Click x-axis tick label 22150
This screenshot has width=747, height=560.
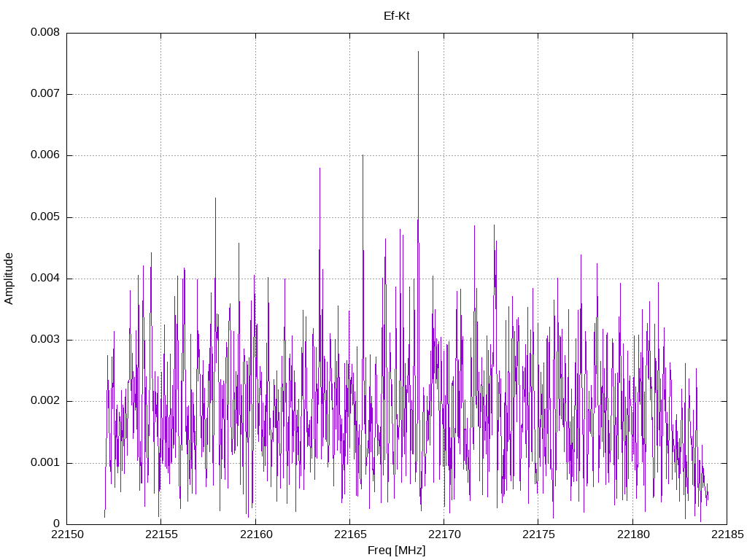[66, 534]
